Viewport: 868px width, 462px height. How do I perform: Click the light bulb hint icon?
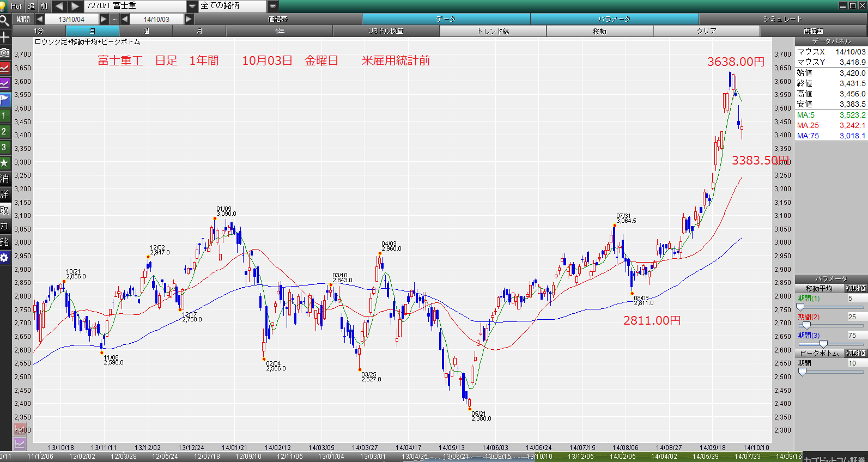[3, 6]
